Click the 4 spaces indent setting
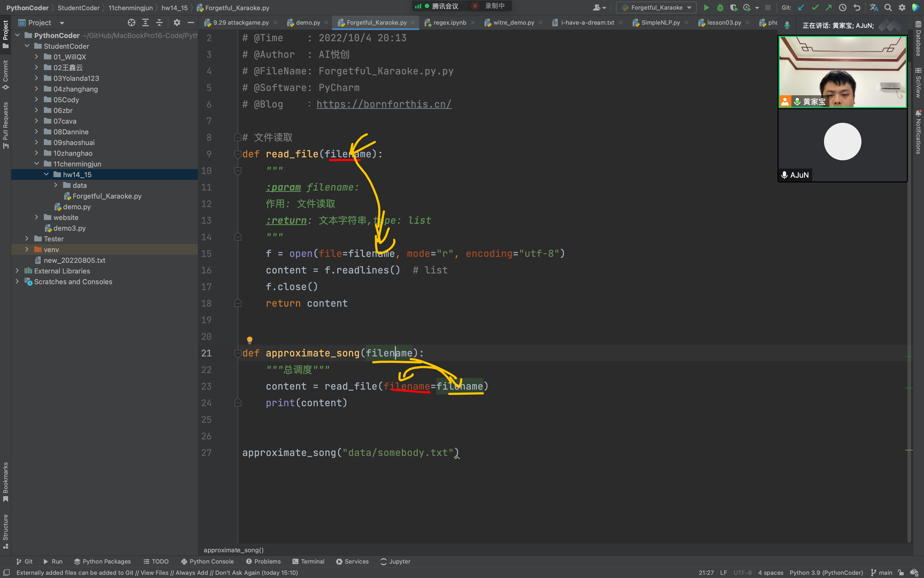The image size is (924, 578). (771, 572)
